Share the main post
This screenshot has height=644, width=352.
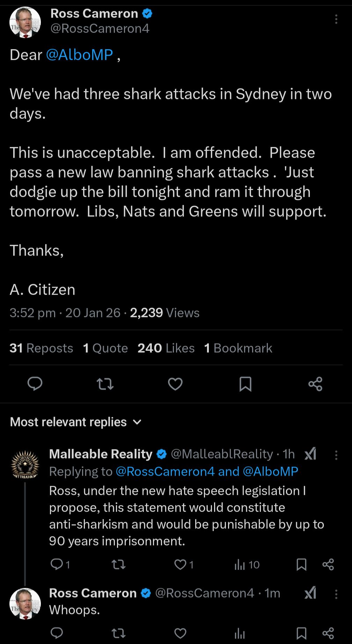[x=315, y=384]
